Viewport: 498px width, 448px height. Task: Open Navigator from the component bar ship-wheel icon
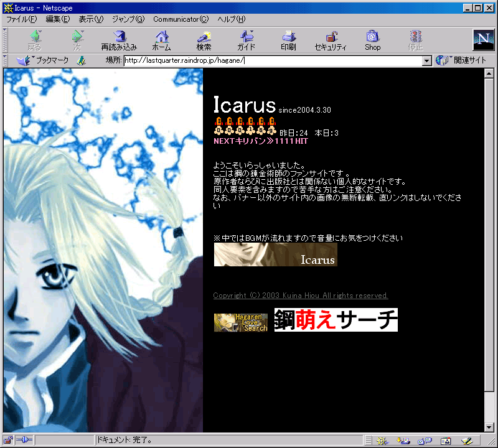(x=382, y=441)
